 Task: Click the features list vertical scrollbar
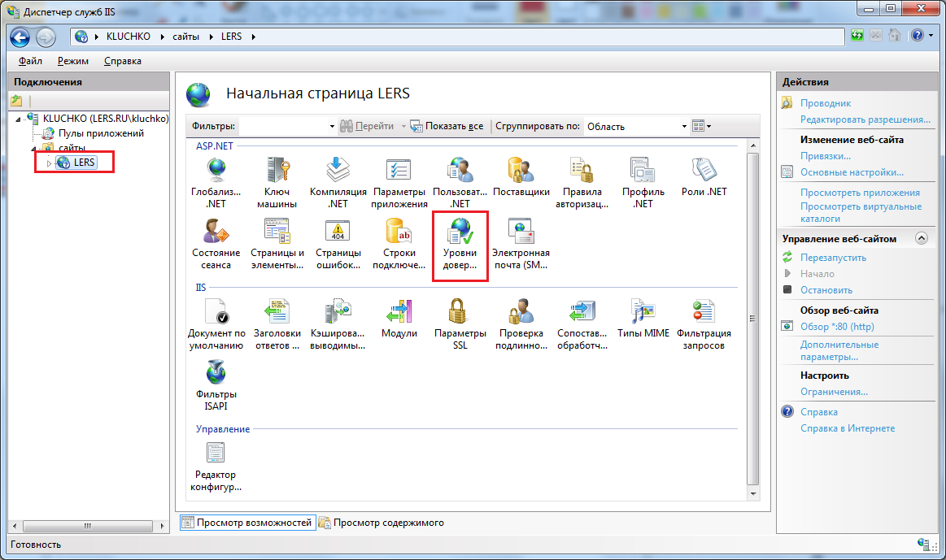[752, 319]
